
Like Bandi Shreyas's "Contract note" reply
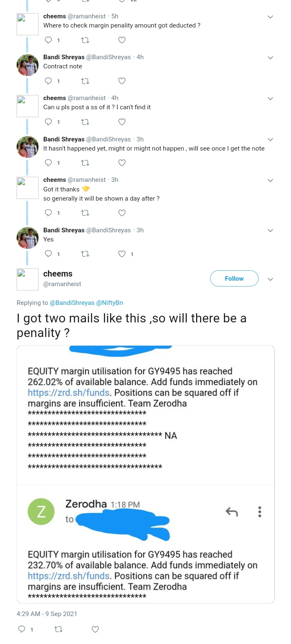pos(122,81)
